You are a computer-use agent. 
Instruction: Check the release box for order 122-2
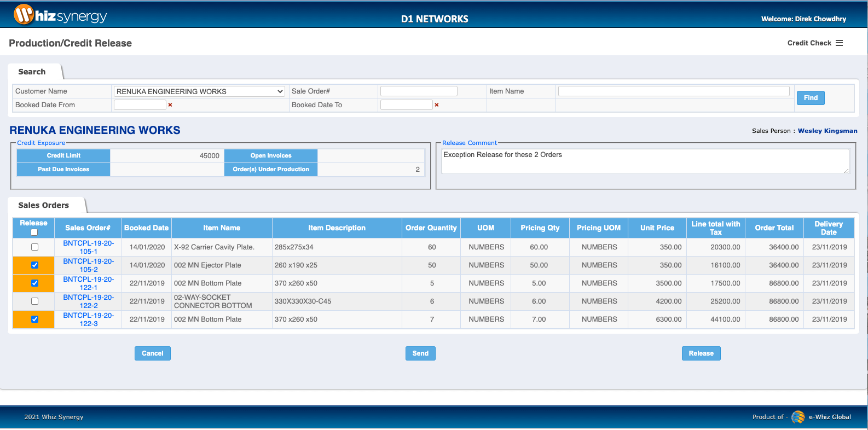[34, 301]
